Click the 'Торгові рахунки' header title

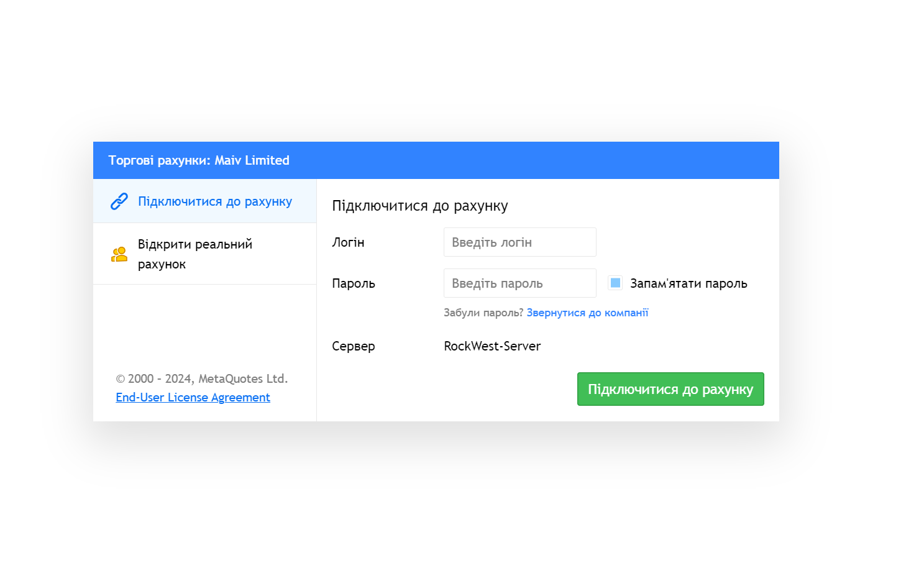pyautogui.click(x=159, y=160)
